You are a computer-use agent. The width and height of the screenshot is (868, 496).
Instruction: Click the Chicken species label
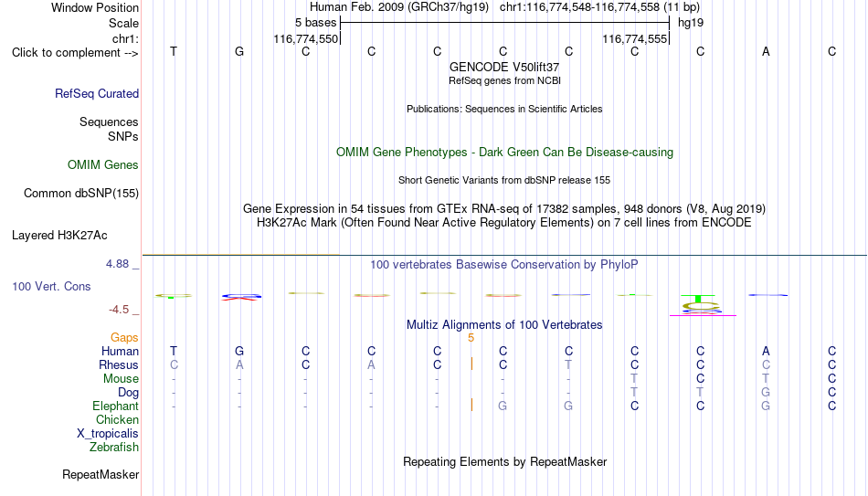[117, 419]
